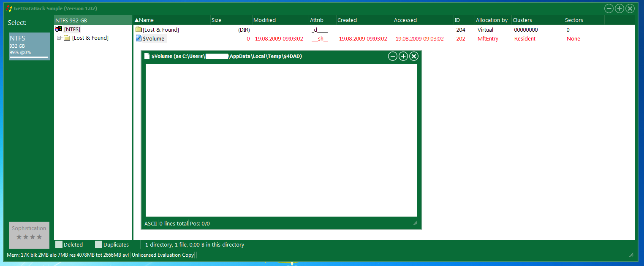Sort by the Accessed column header
644x266 pixels.
coord(423,20)
